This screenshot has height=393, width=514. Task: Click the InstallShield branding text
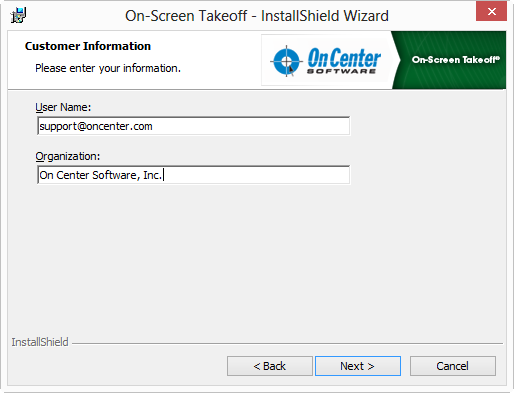40,342
